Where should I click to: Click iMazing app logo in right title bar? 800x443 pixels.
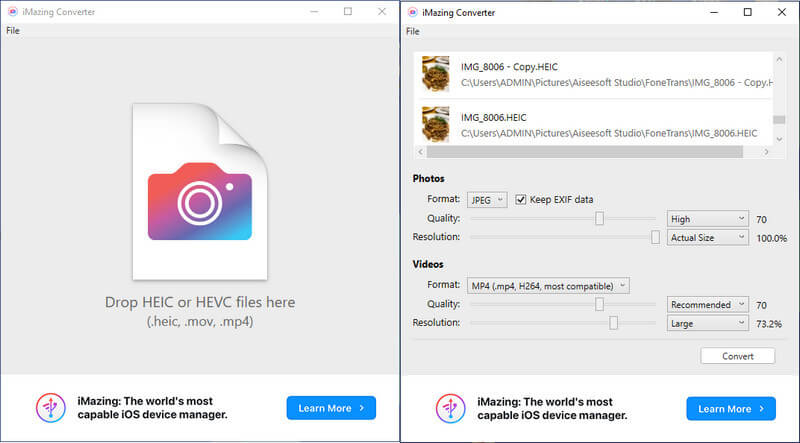(413, 12)
